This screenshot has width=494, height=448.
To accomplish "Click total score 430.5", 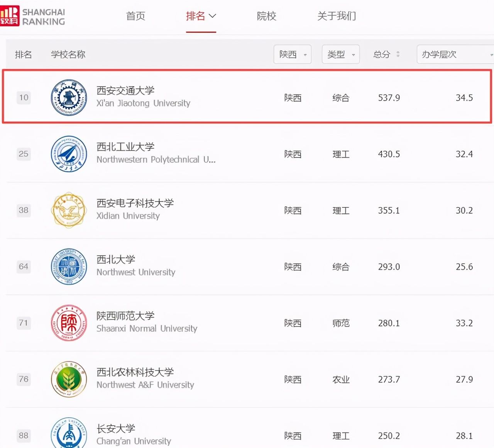I will pyautogui.click(x=389, y=154).
